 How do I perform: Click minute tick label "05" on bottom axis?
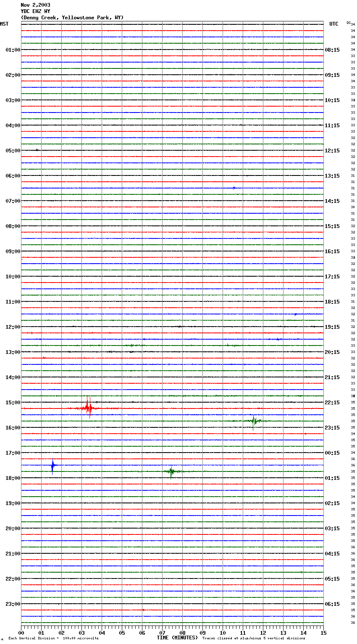[122, 633]
